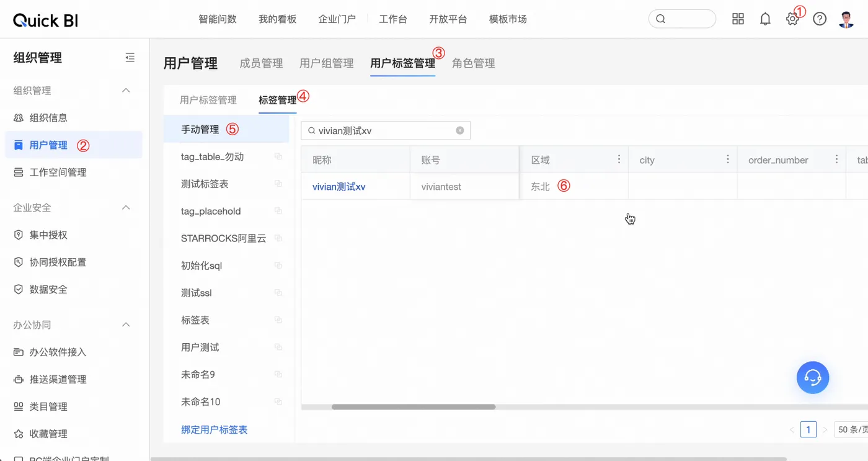Go to the next page arrow
This screenshot has width=868, height=461.
825,429
